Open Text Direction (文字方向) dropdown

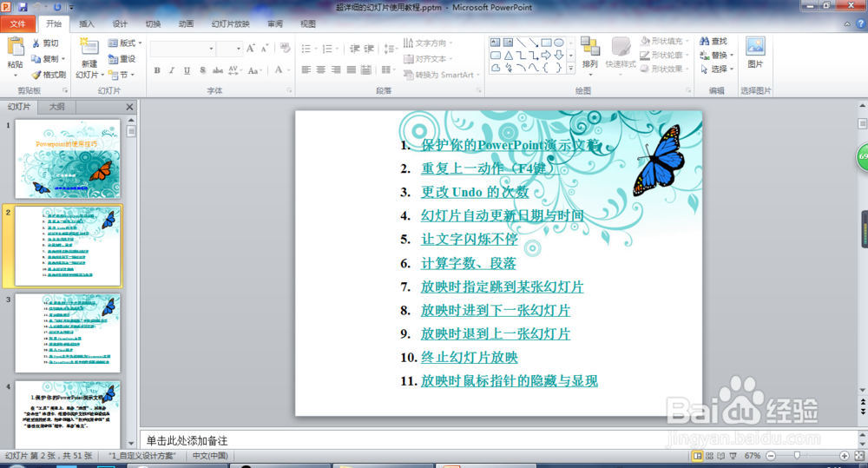pyautogui.click(x=427, y=43)
